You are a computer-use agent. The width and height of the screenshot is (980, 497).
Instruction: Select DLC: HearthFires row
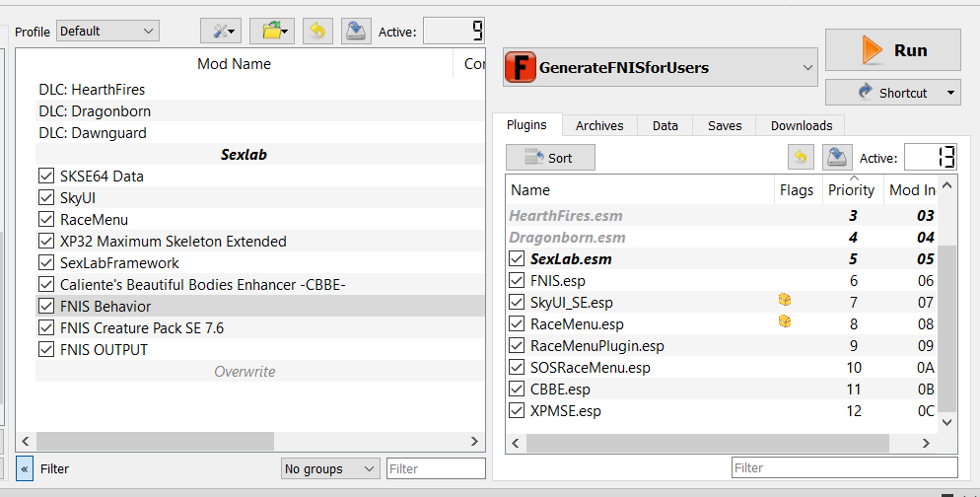(260, 90)
